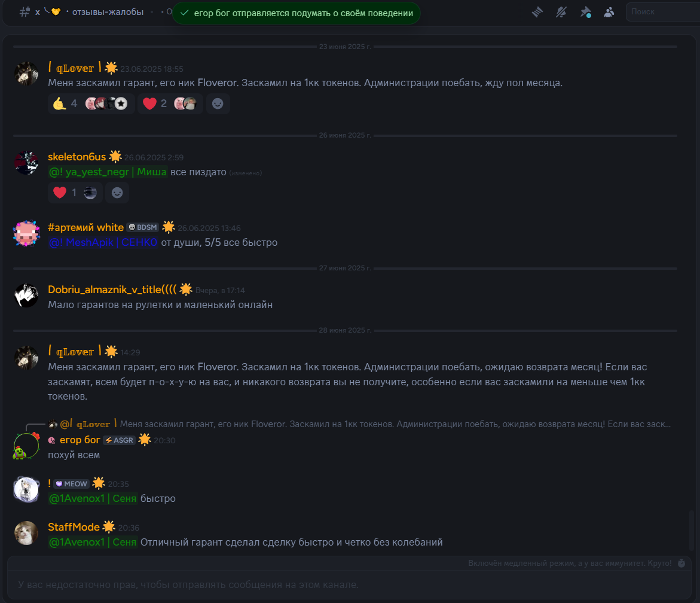Open the MeshApik | СЕНКО mention
This screenshot has height=603, width=700.
103,242
